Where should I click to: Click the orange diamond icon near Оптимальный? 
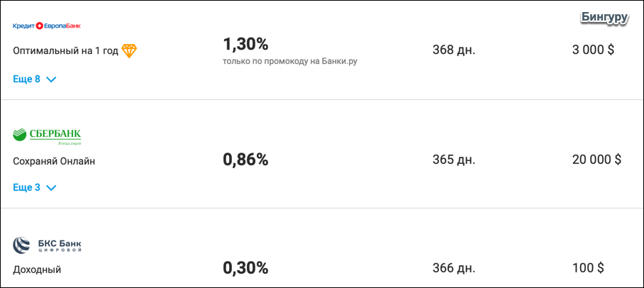click(129, 51)
